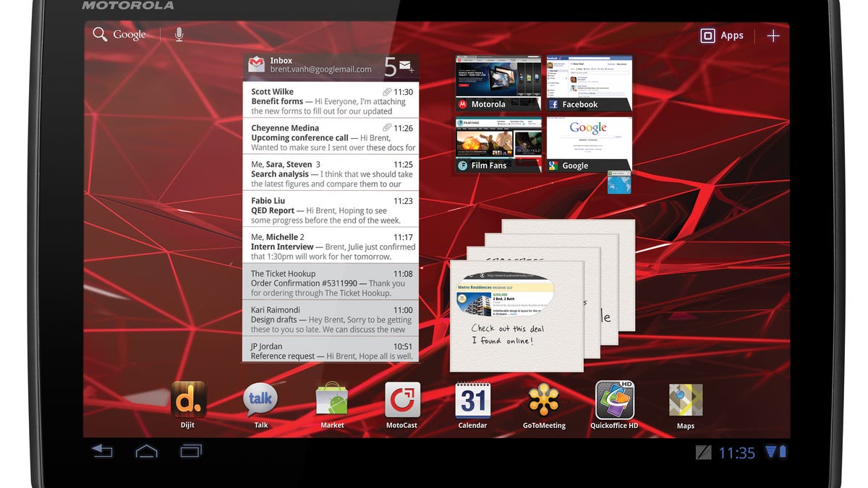Launch the Dijit app
The width and height of the screenshot is (868, 488).
click(x=187, y=398)
